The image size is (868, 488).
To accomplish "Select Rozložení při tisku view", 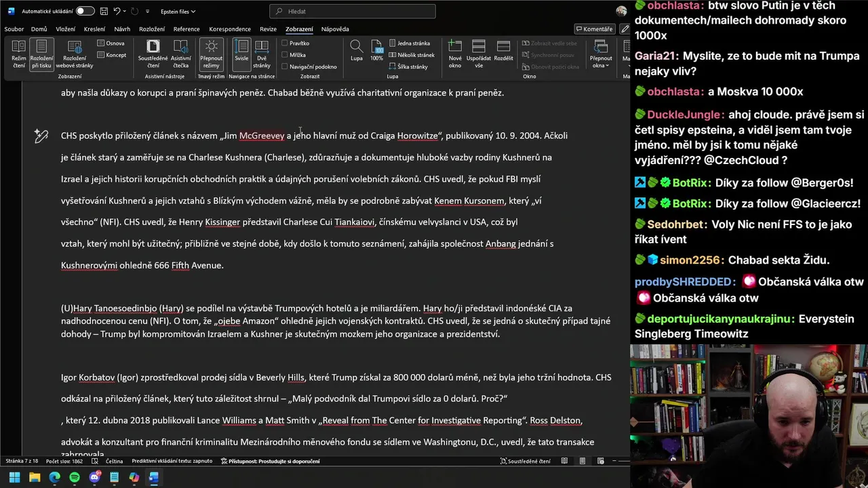I will pyautogui.click(x=41, y=54).
